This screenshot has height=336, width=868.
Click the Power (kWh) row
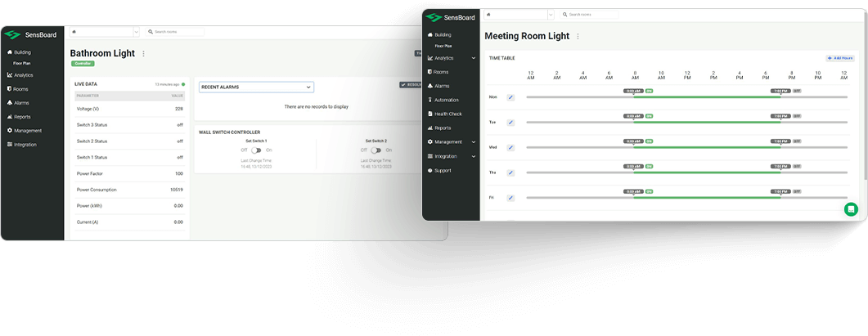pyautogui.click(x=129, y=206)
